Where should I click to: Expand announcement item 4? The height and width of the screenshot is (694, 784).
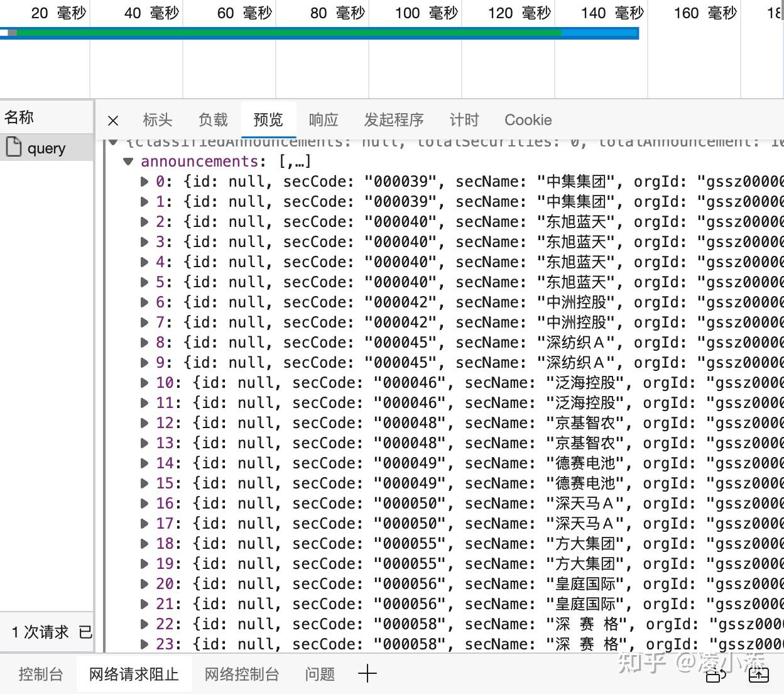pos(144,262)
